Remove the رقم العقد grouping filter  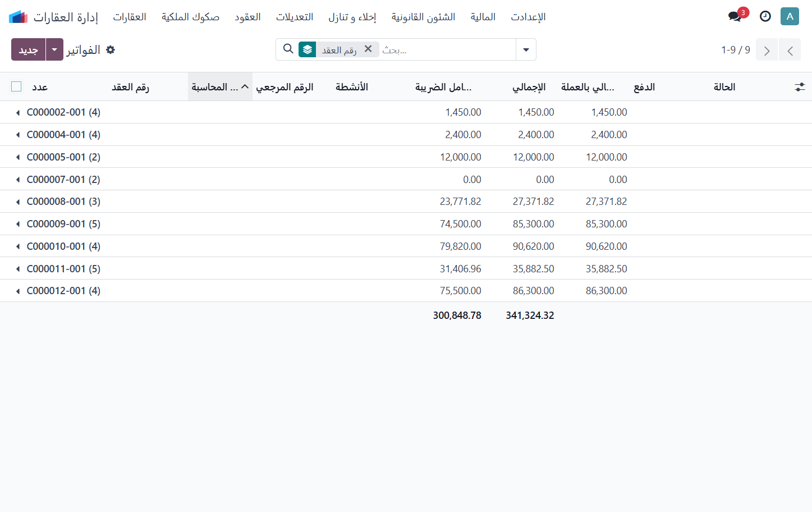(368, 49)
